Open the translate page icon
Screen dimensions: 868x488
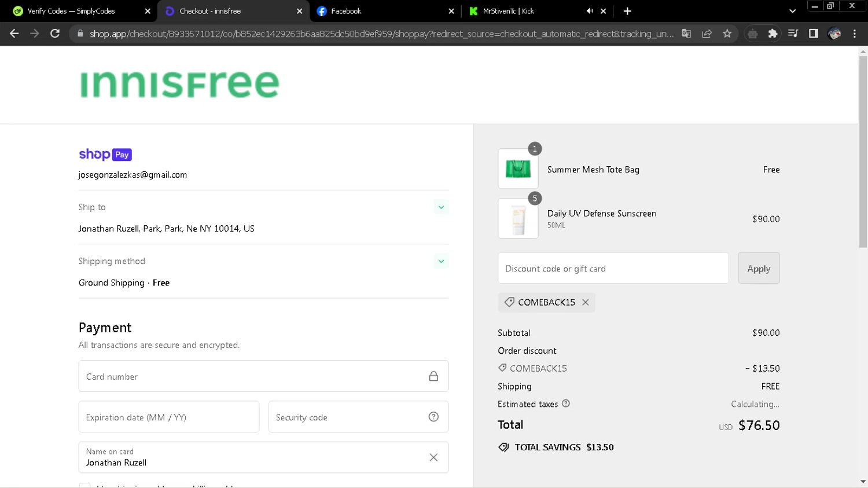[x=686, y=34]
